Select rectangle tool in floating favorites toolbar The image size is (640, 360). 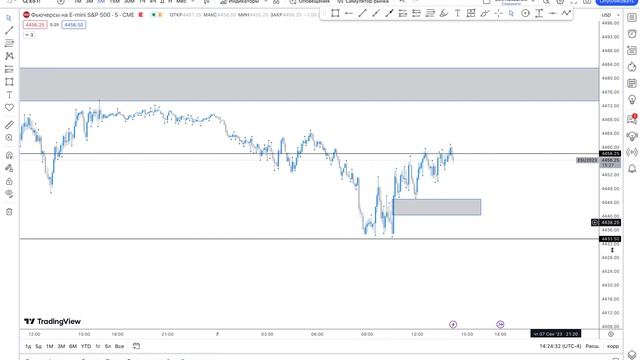(x=335, y=13)
